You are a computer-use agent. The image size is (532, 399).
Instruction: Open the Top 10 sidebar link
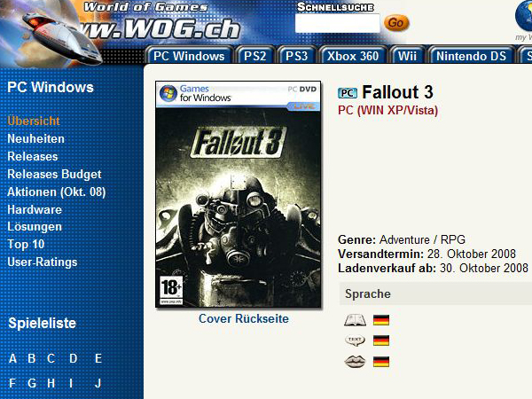pos(26,245)
